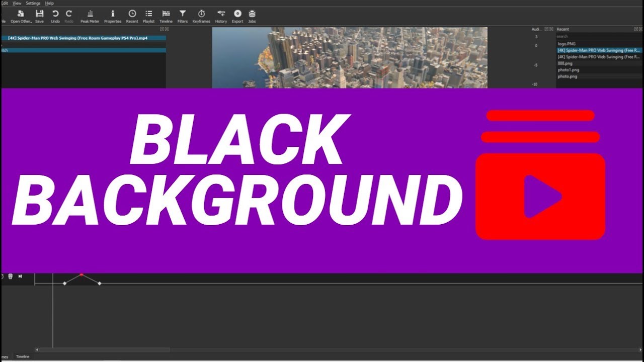Click the search field in Recent panel
Viewport: 644px width, 362px height.
599,37
